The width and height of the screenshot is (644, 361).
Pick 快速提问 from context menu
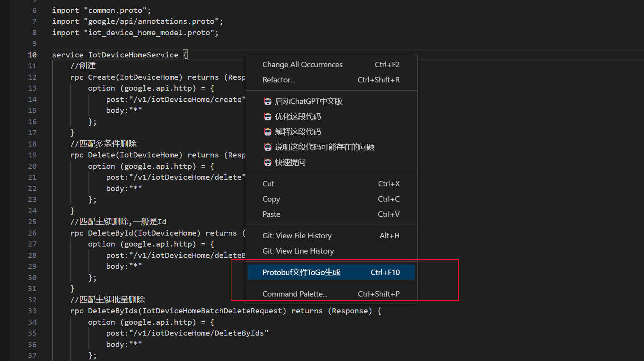click(x=331, y=163)
